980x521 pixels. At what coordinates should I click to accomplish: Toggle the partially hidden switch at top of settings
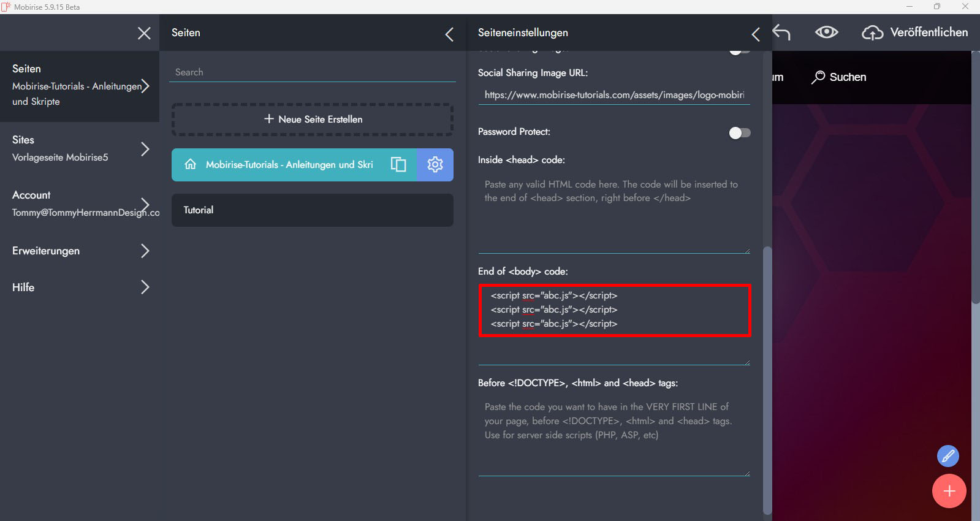click(x=739, y=52)
